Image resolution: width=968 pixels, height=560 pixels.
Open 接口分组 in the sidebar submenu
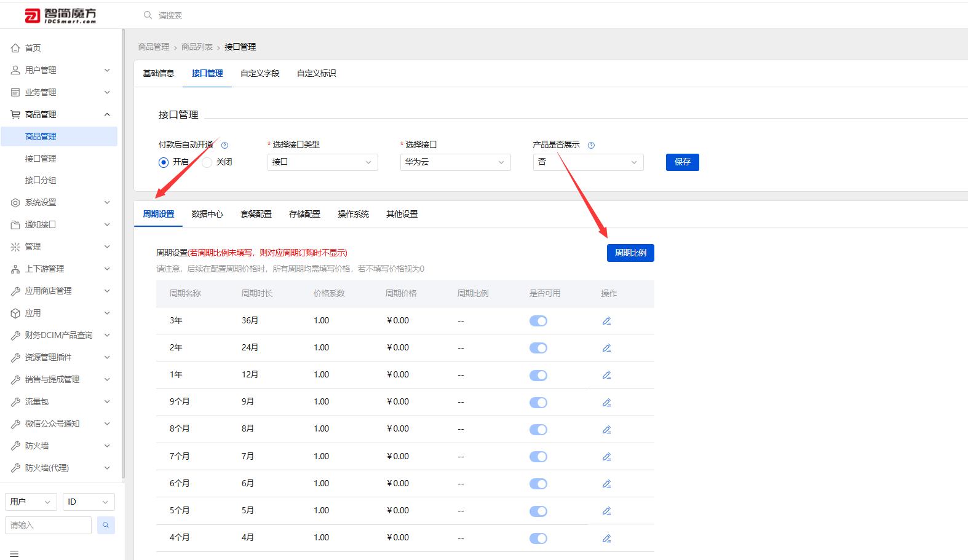point(41,181)
